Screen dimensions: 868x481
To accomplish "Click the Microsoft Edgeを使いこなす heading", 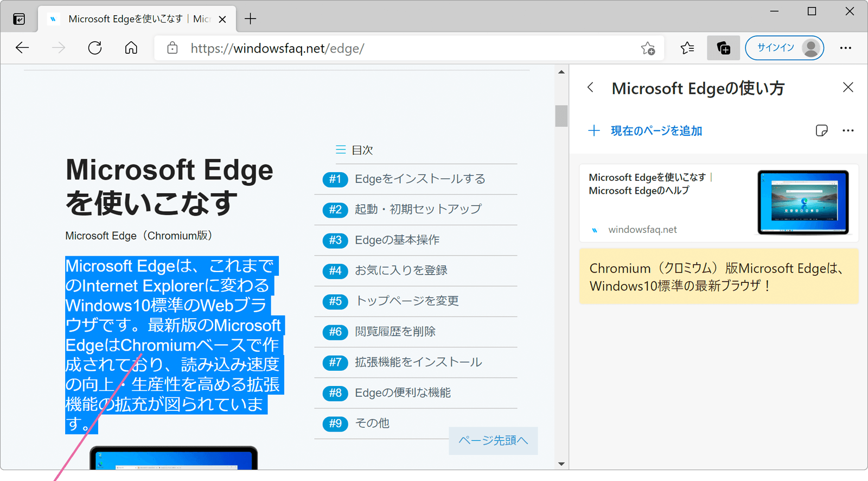I will 169,186.
